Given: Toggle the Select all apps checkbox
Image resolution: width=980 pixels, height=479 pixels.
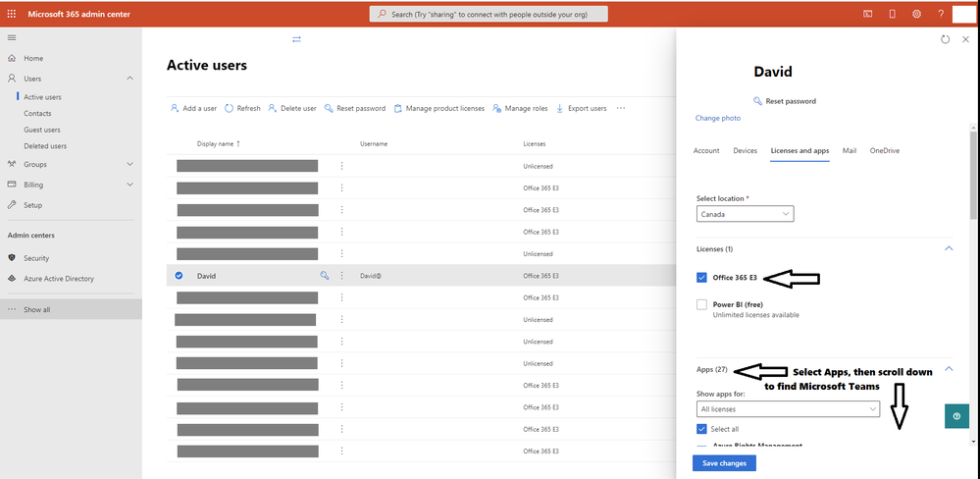Looking at the screenshot, I should tap(701, 429).
